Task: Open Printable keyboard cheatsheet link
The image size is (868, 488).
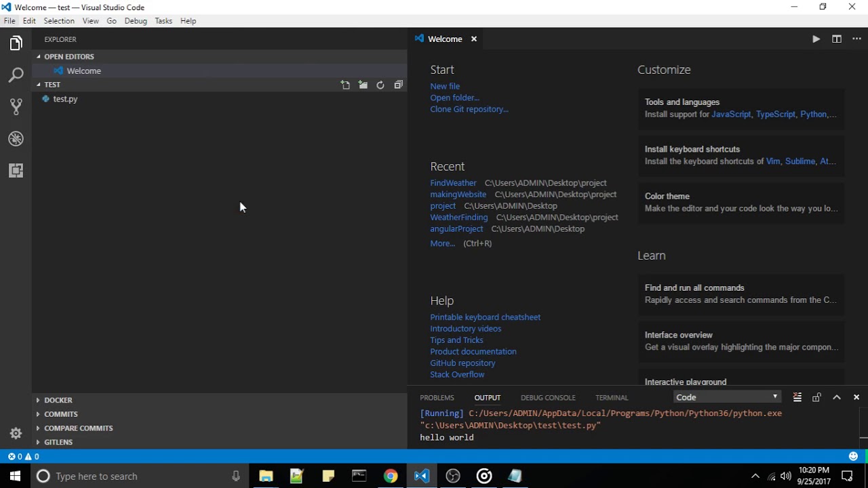Action: point(485,317)
